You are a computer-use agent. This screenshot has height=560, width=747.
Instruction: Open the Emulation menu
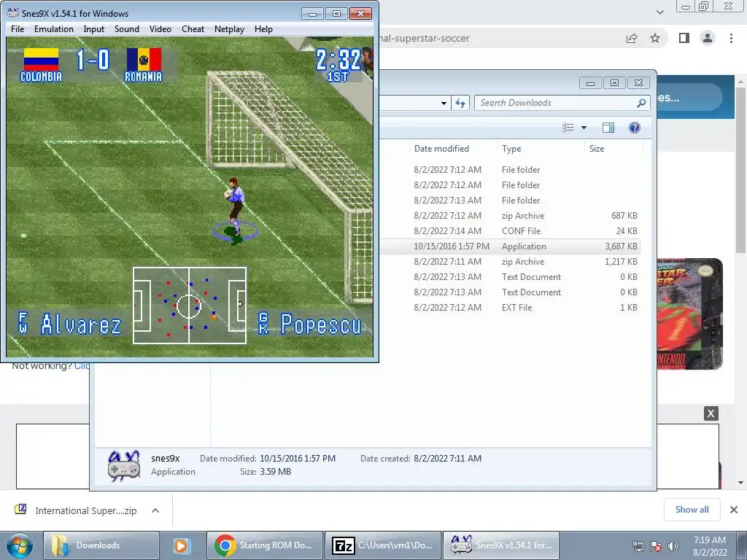[x=54, y=29]
